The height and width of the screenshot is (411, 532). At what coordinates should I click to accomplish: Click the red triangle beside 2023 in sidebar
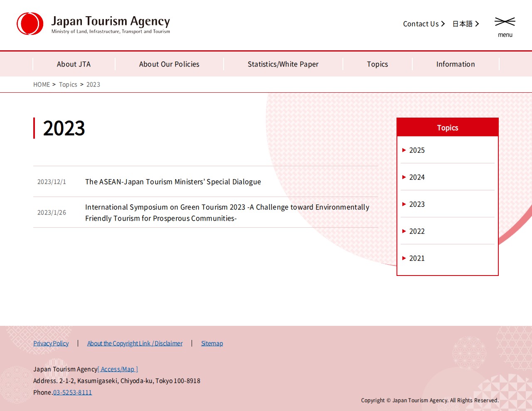(404, 204)
